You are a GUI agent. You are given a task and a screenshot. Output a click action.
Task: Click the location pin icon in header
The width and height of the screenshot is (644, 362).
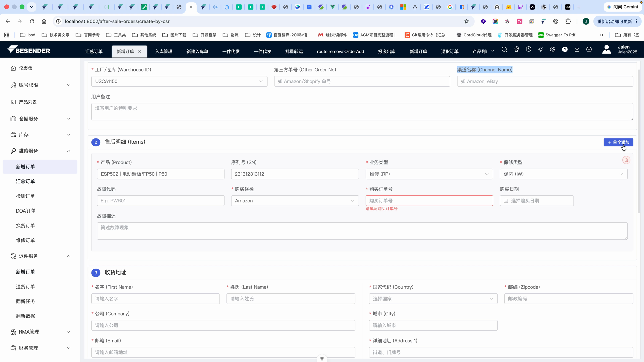tap(517, 49)
